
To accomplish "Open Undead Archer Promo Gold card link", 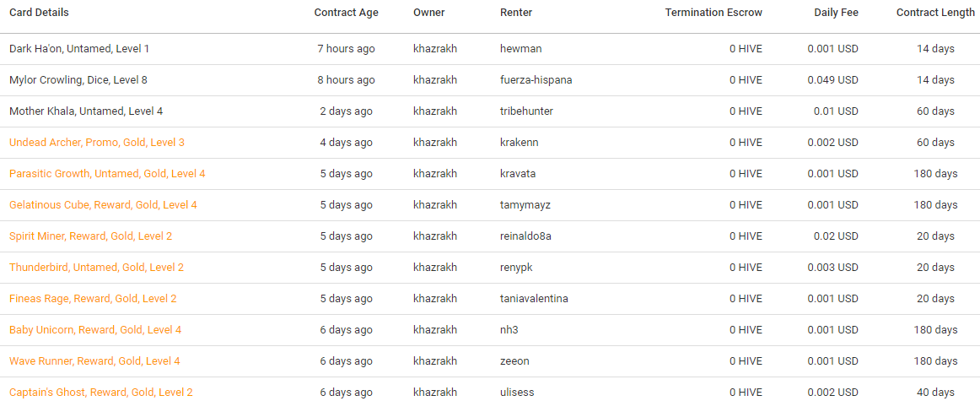I will [x=97, y=143].
